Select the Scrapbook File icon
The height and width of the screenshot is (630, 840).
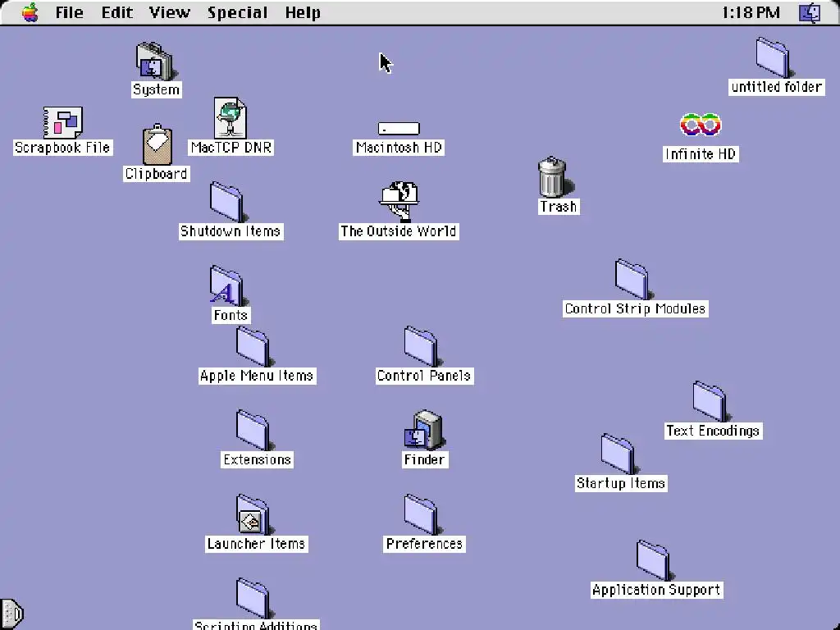pyautogui.click(x=62, y=123)
